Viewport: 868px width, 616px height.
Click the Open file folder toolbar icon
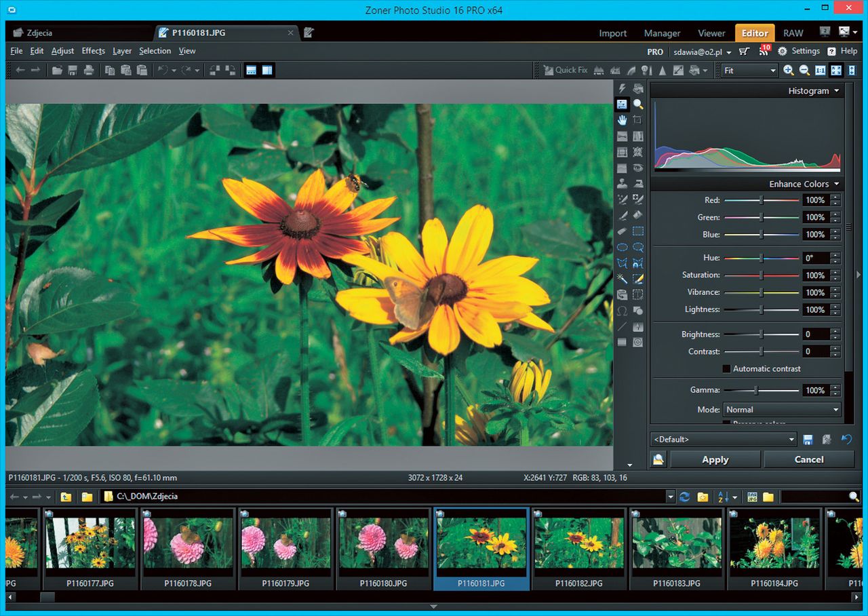tap(58, 70)
